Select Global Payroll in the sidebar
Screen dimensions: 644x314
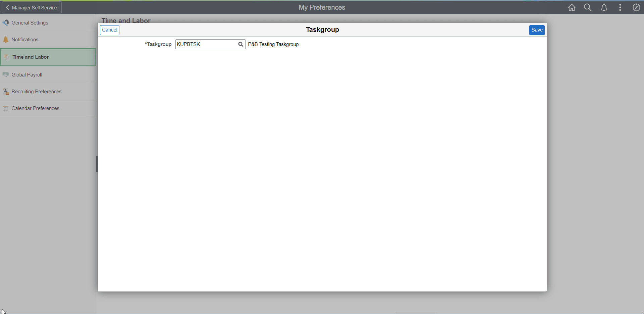click(x=26, y=74)
